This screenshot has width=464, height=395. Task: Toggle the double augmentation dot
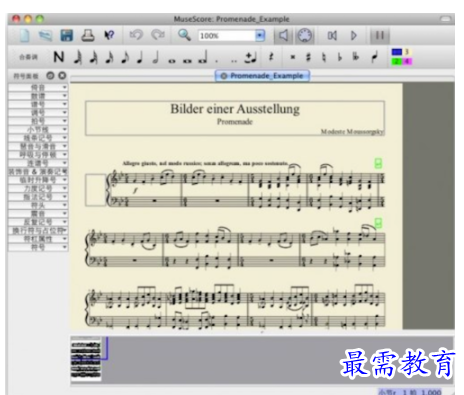point(234,61)
